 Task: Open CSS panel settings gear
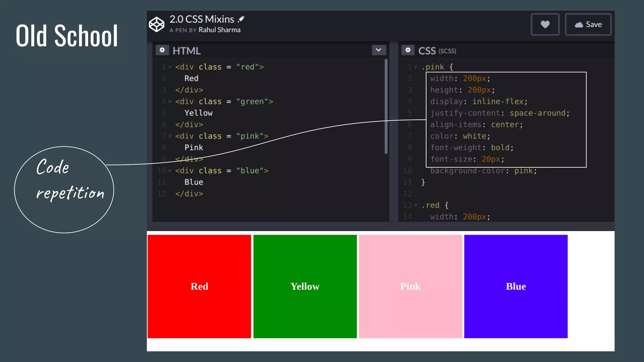408,50
